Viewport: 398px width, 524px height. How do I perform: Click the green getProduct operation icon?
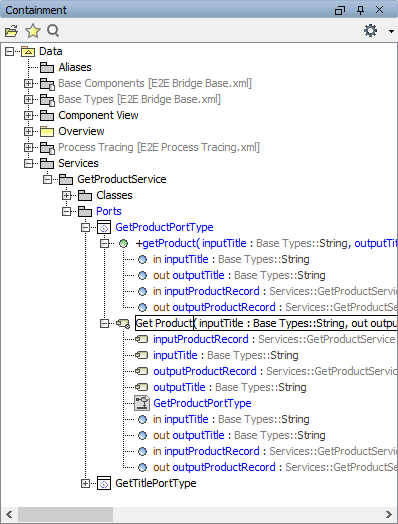(123, 243)
